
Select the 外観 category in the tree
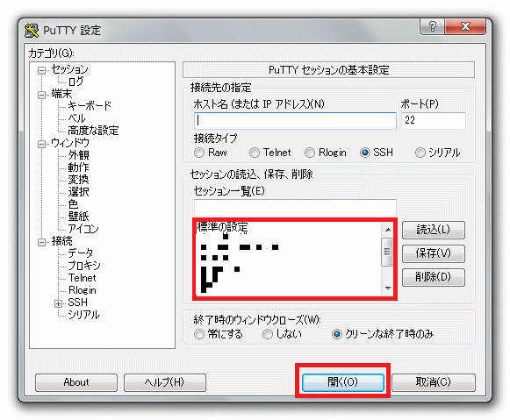(78, 155)
